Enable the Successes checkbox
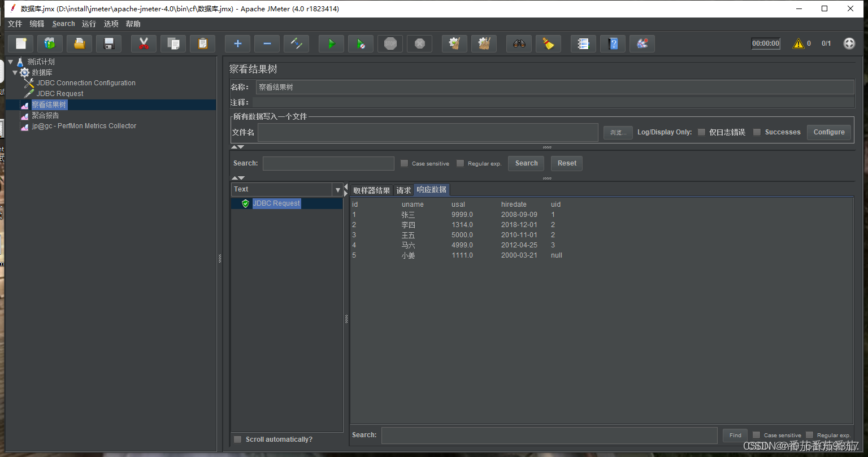The image size is (868, 457). click(757, 132)
